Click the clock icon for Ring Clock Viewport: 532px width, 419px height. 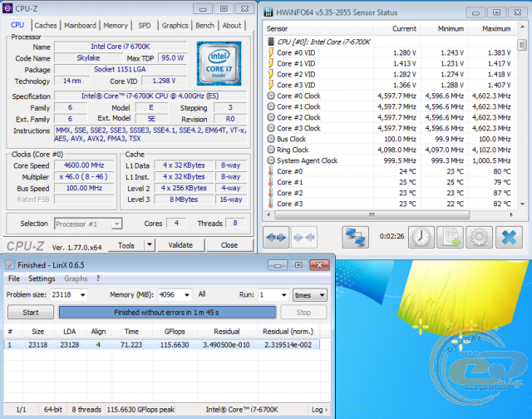click(x=271, y=150)
